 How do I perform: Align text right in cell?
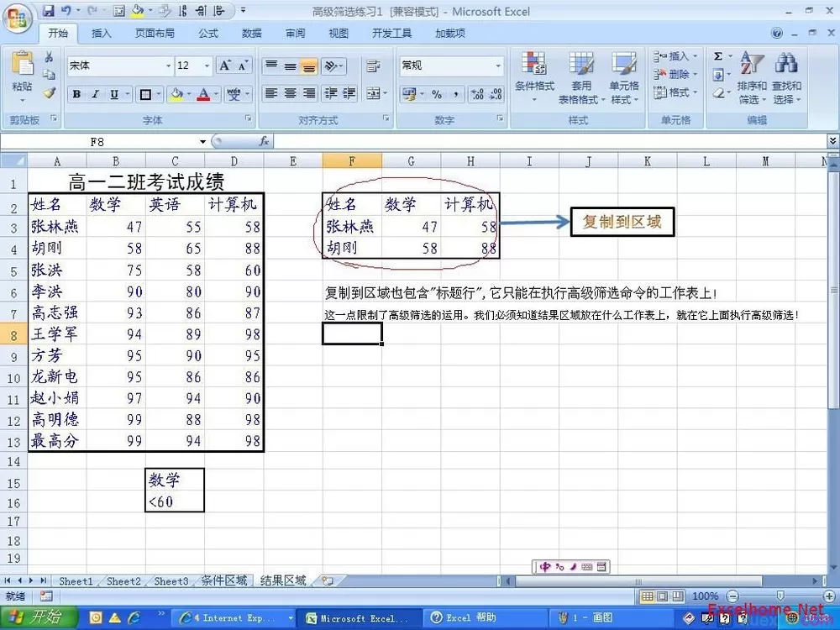click(x=308, y=94)
